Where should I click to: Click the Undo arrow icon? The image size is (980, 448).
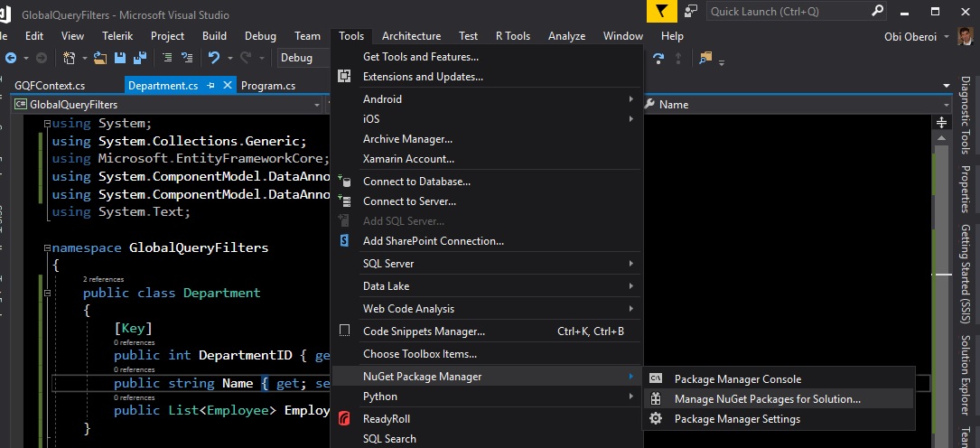[213, 58]
